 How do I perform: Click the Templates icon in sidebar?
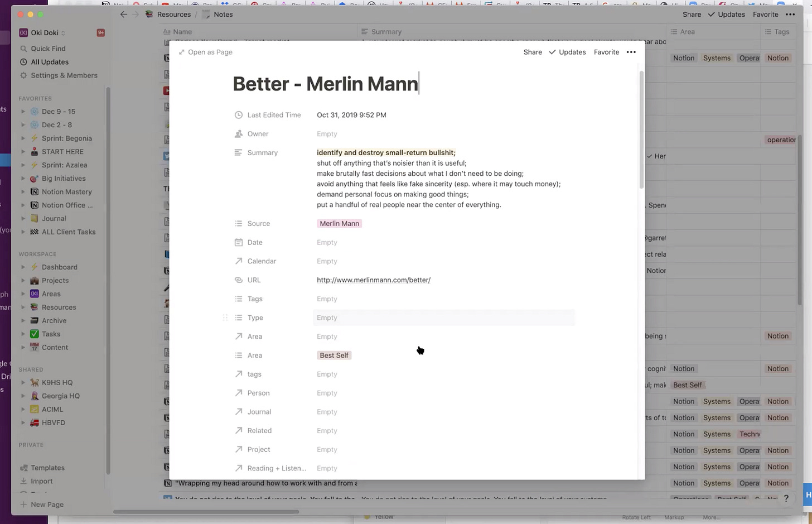pyautogui.click(x=23, y=468)
